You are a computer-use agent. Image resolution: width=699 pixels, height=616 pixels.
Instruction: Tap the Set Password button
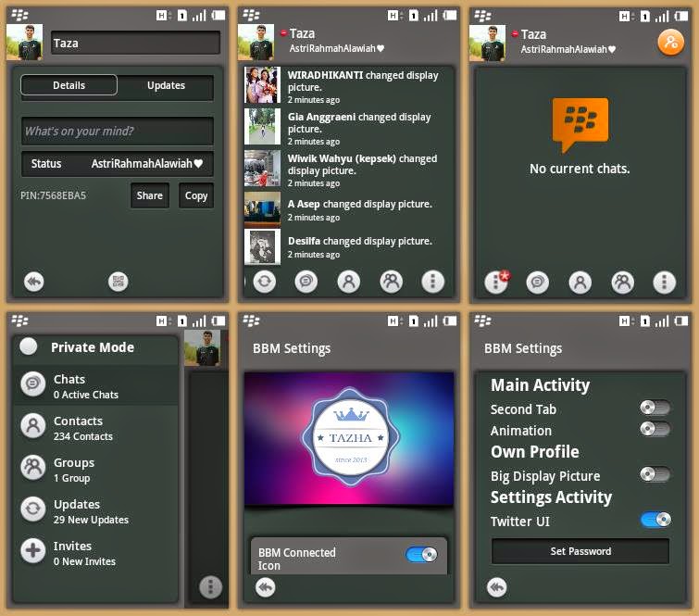[580, 551]
